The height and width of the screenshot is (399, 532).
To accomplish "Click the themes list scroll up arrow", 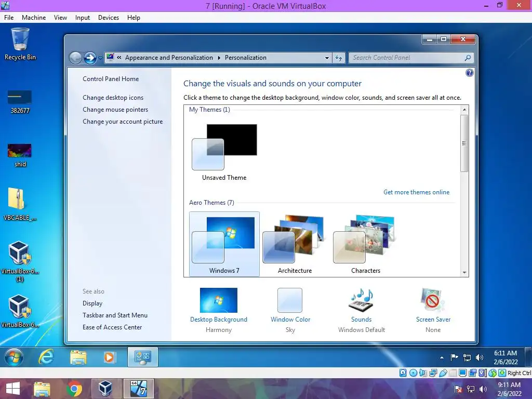I will coord(464,110).
